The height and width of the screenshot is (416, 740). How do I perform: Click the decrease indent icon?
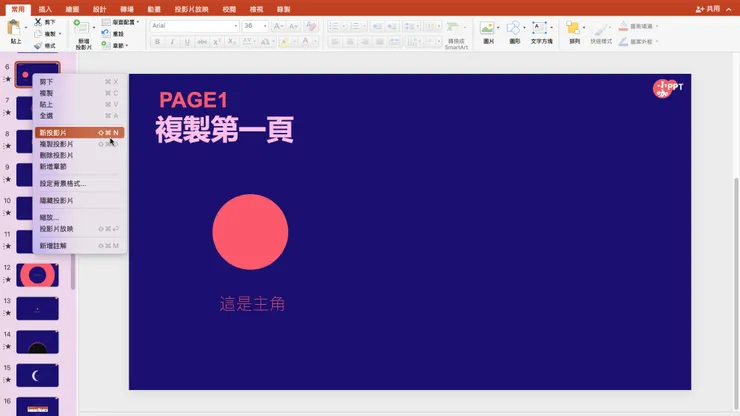click(x=377, y=26)
